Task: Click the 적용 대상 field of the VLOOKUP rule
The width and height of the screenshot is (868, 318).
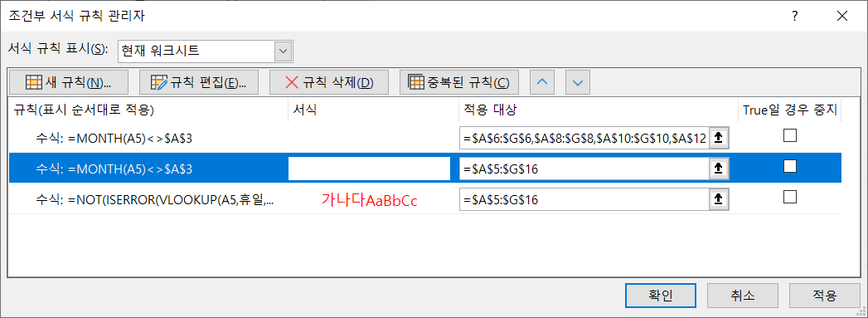Action: point(584,199)
